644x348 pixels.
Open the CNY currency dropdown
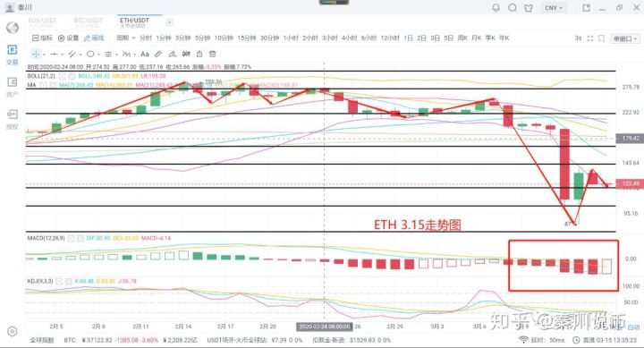[554, 8]
